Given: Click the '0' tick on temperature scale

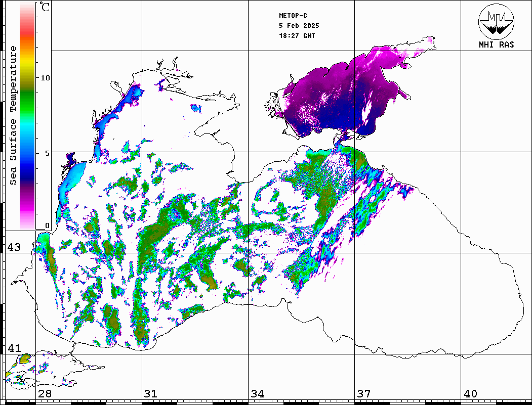Looking at the screenshot, I should pos(47,226).
